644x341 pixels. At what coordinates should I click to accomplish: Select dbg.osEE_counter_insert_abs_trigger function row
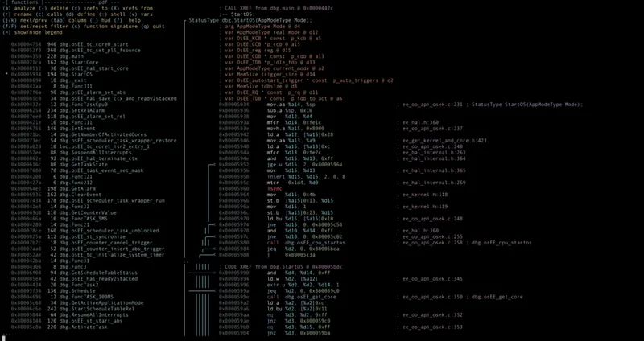[88, 249]
